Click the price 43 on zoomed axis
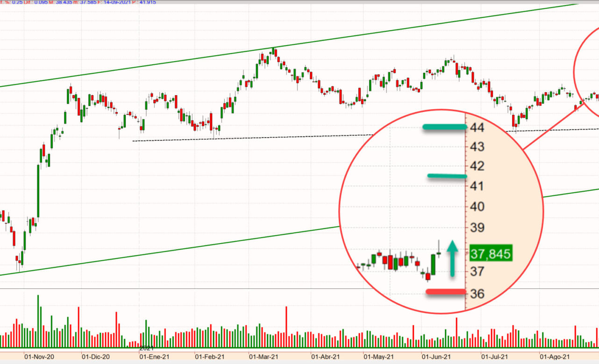Image resolution: width=599 pixels, height=364 pixels. (478, 147)
